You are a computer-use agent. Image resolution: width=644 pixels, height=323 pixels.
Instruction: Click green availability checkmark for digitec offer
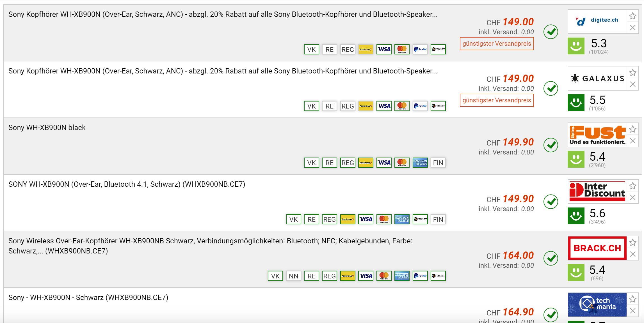coord(551,32)
